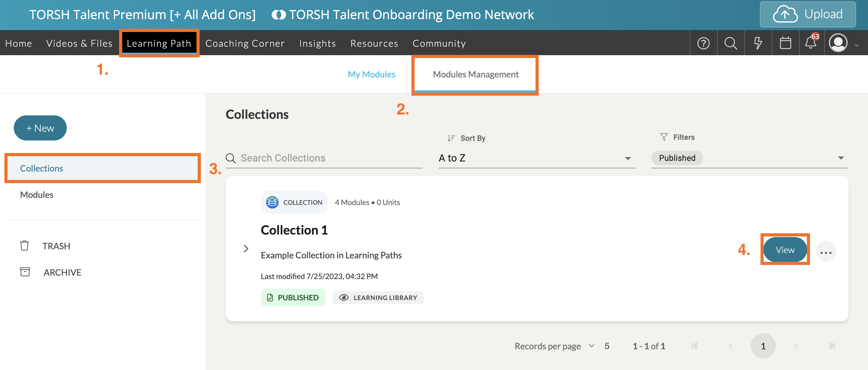Click the user profile avatar icon

click(838, 43)
